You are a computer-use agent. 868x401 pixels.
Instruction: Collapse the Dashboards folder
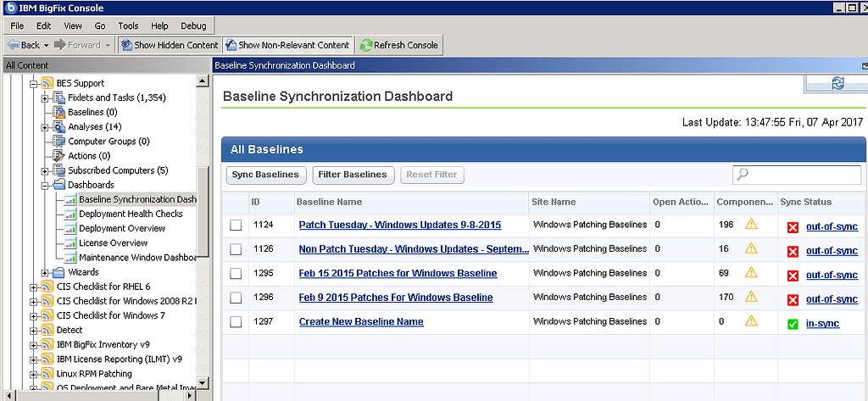(45, 186)
